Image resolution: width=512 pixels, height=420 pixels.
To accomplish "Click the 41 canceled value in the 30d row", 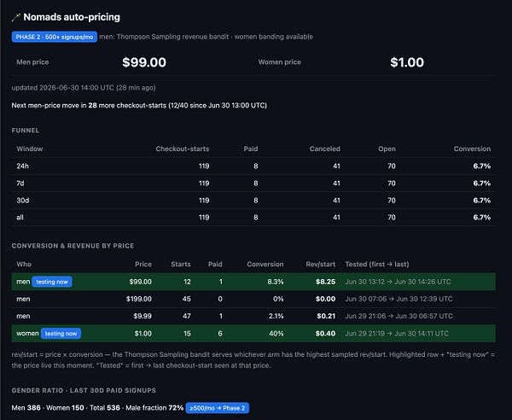I will click(x=336, y=201).
